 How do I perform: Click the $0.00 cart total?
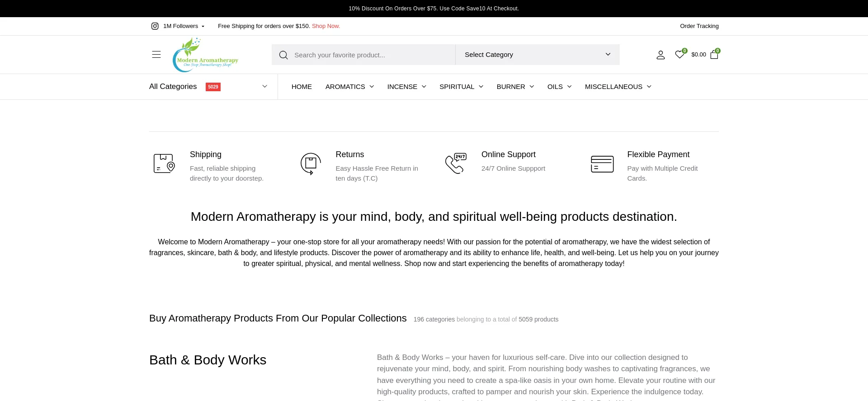[x=698, y=55]
